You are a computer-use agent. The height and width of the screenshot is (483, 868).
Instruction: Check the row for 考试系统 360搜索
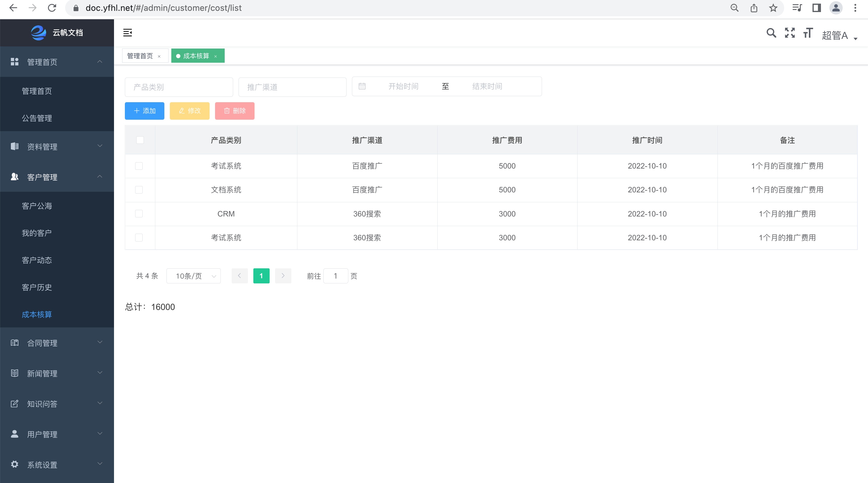coord(139,238)
